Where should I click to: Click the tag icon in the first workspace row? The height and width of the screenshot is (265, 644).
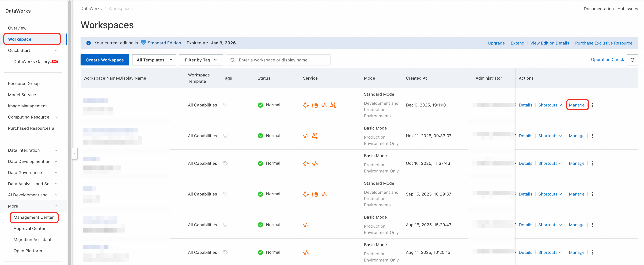[225, 105]
